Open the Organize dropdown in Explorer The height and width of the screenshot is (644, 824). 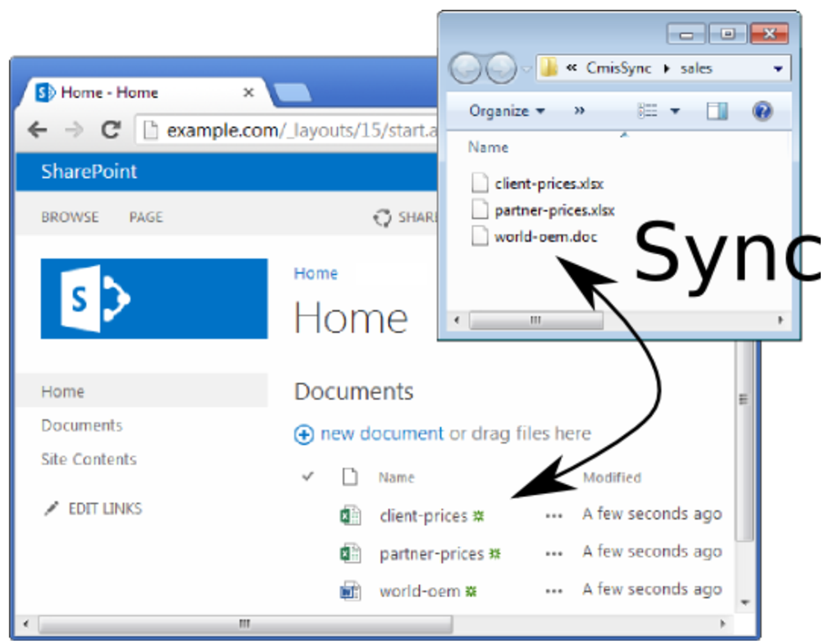coord(506,112)
